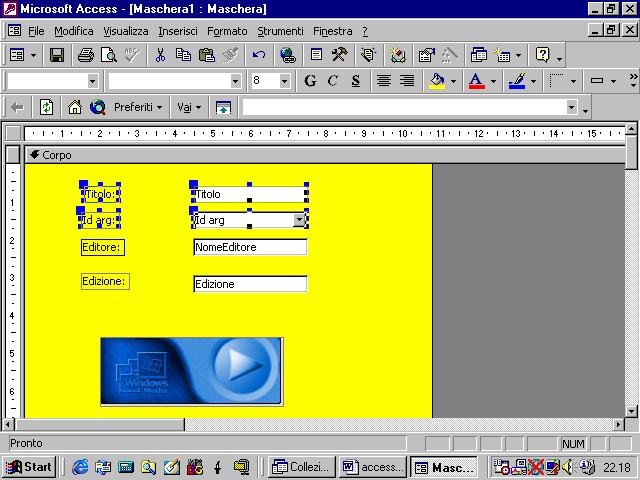Click the web address input box
Image resolution: width=640 pixels, height=480 pixels.
[x=404, y=107]
